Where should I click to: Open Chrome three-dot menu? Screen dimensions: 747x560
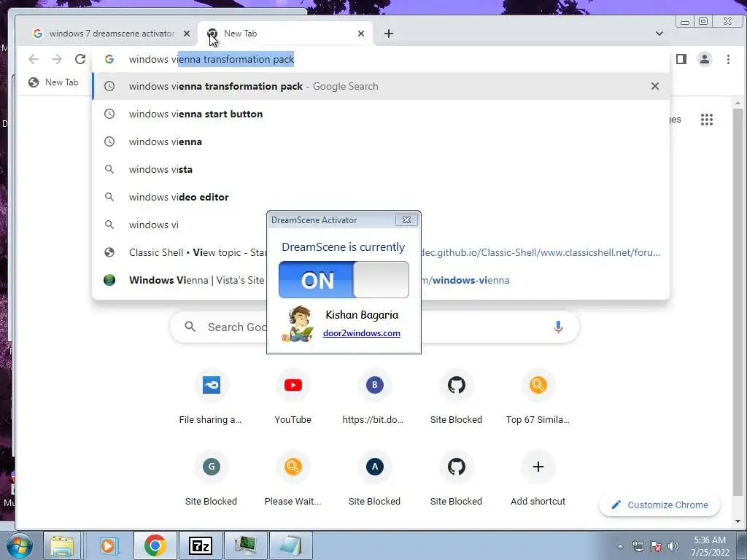click(728, 59)
